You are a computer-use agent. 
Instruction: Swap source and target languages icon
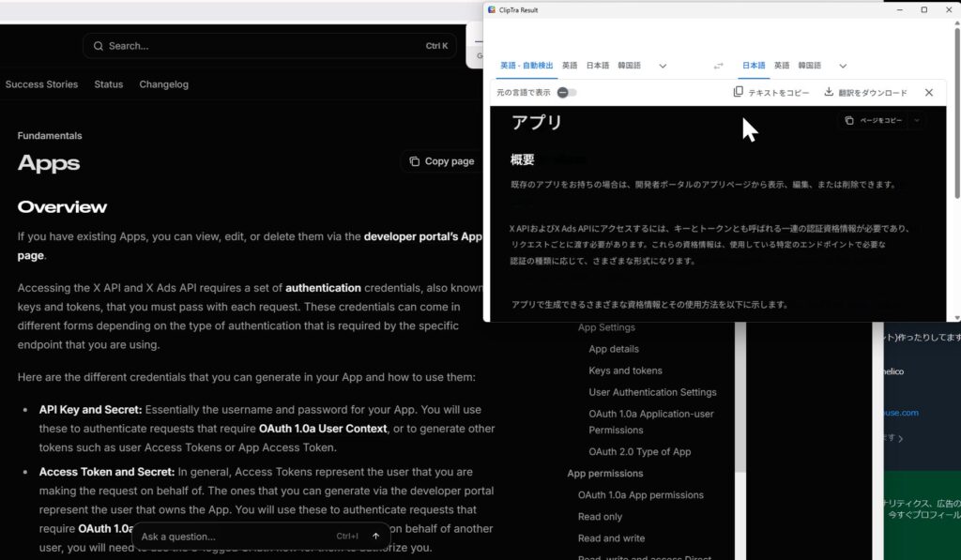click(719, 66)
